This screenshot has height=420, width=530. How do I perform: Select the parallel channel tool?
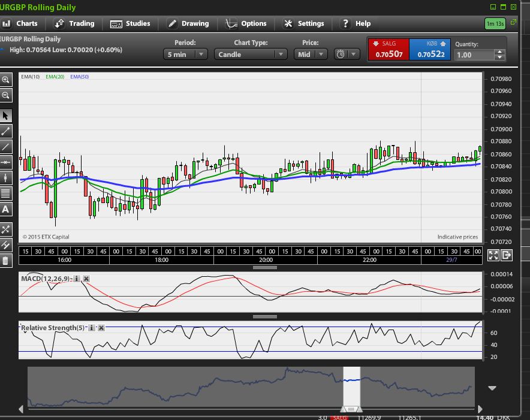pyautogui.click(x=6, y=245)
